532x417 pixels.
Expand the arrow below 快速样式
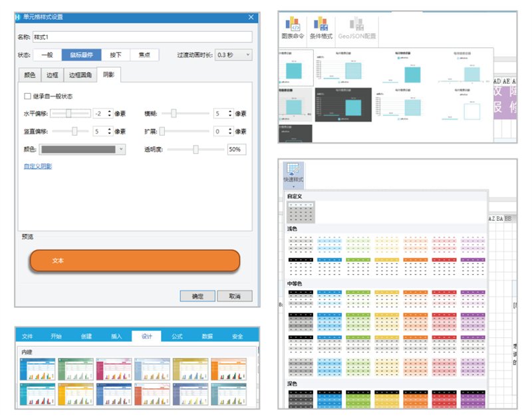point(293,186)
